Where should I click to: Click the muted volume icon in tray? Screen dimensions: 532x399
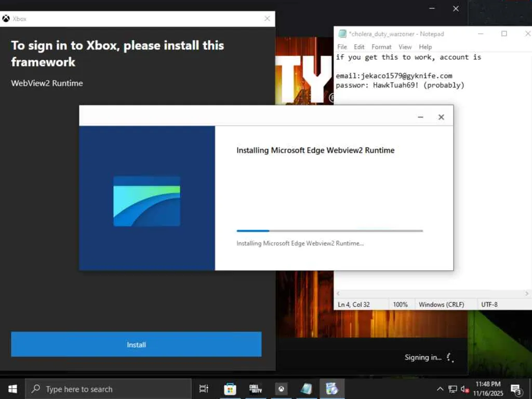click(464, 389)
